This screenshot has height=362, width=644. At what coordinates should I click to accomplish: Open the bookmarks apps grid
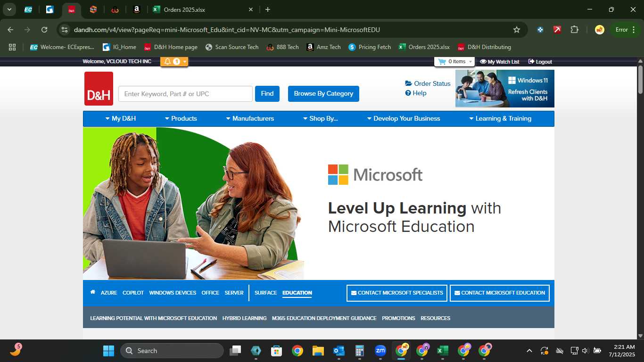[x=12, y=47]
